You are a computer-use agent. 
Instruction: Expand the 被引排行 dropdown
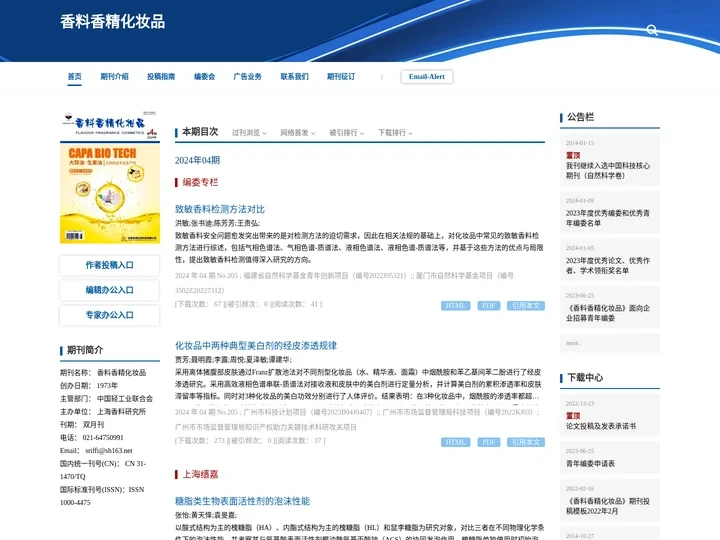point(346,133)
